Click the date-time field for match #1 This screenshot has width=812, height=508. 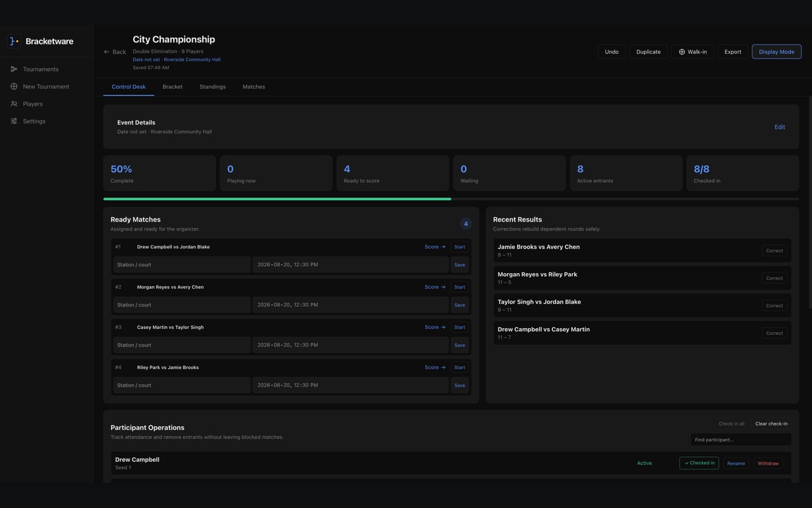coord(351,265)
